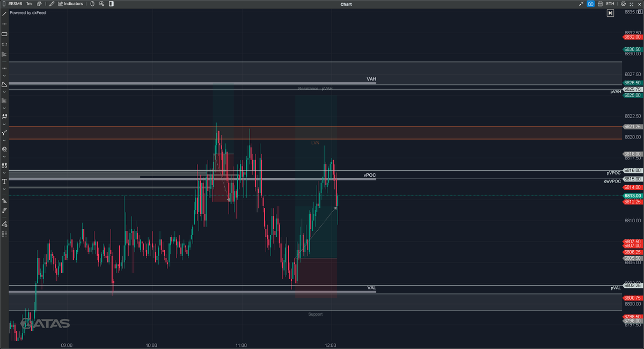Click the chart layout template icon
Image resolution: width=644 pixels, height=349 pixels.
tap(101, 4)
